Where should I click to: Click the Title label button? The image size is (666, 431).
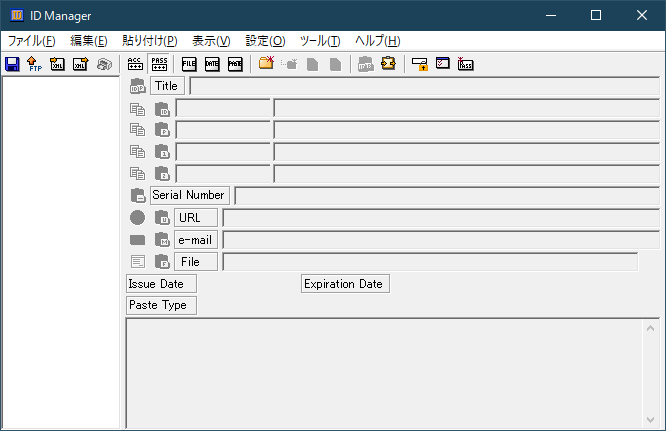click(167, 86)
